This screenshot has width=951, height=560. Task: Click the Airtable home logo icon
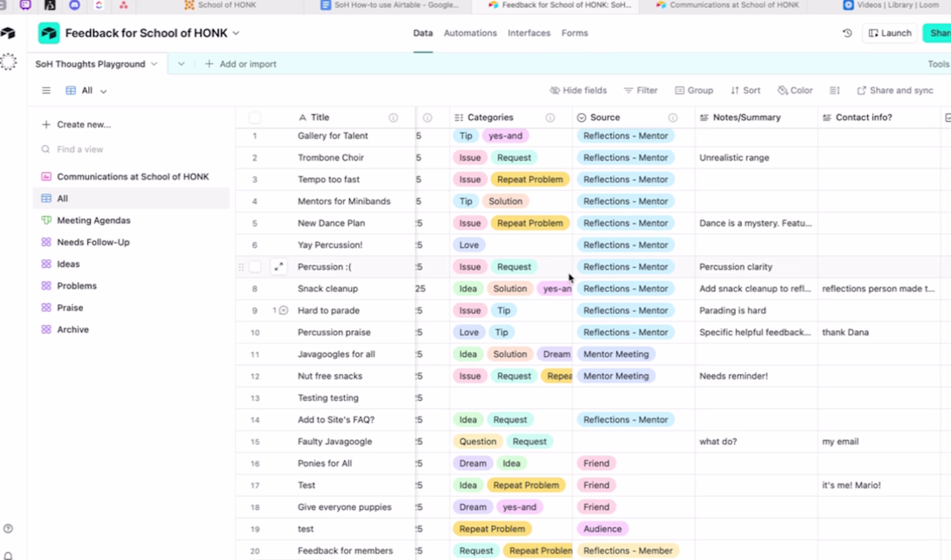[x=8, y=34]
